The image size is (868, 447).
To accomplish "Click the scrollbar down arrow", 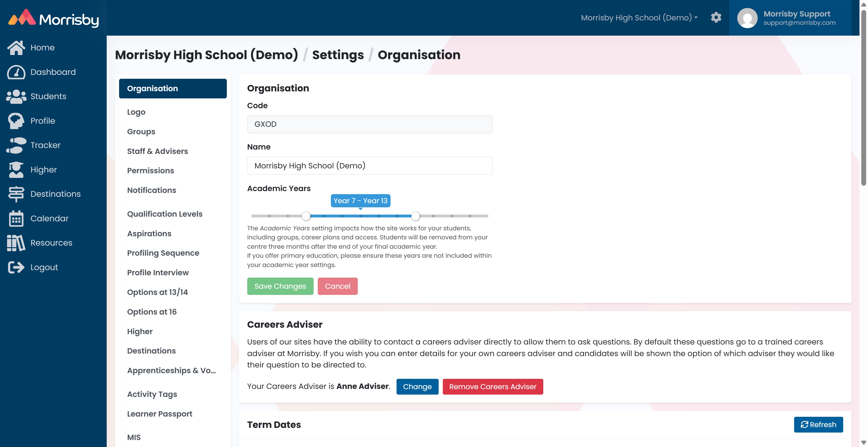I will click(863, 443).
